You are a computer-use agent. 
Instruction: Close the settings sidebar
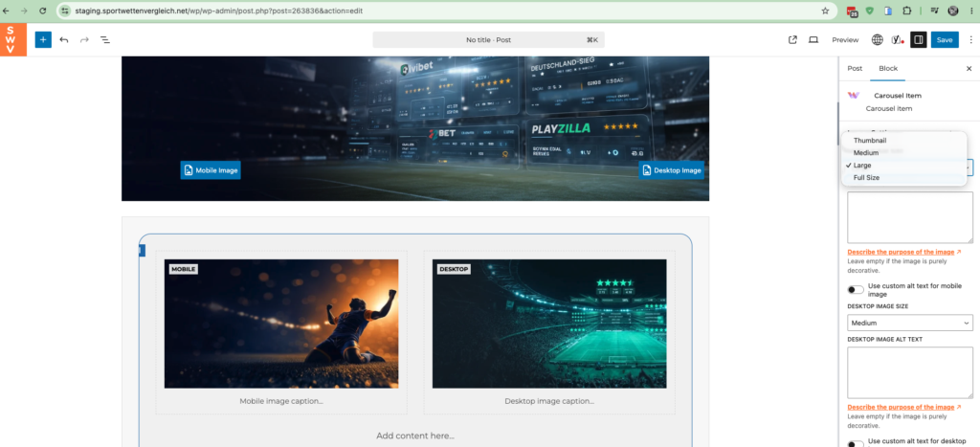[x=969, y=69]
